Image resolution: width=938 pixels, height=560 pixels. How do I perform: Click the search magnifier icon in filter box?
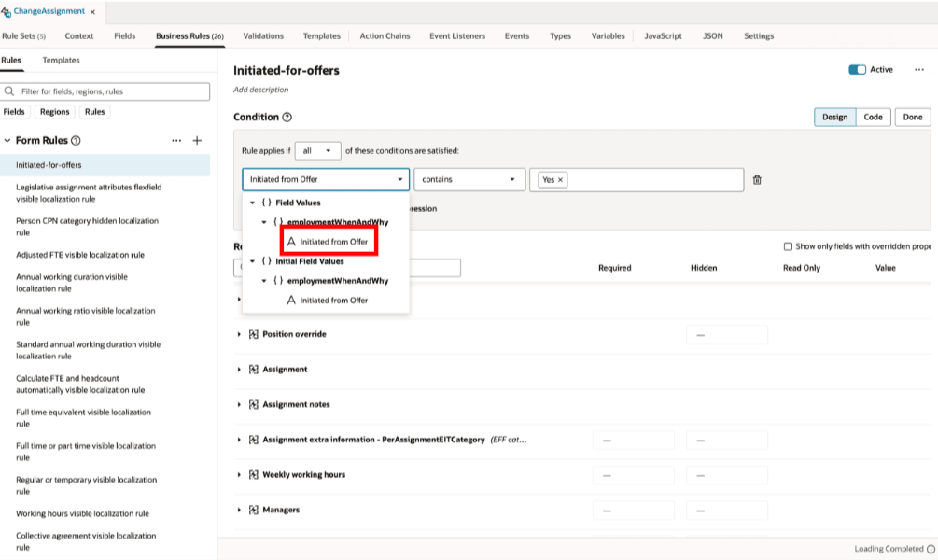tap(9, 91)
